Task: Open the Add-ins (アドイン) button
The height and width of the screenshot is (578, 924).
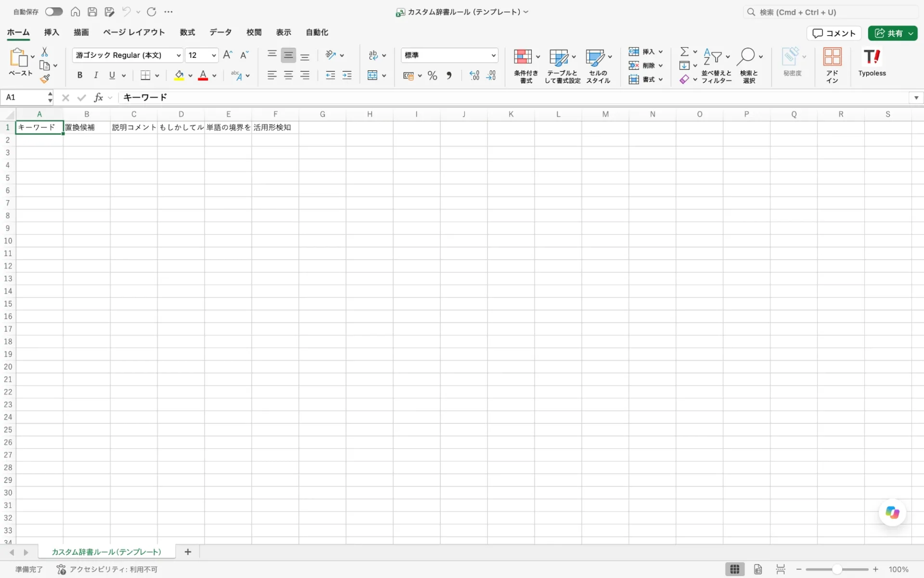Action: 832,66
